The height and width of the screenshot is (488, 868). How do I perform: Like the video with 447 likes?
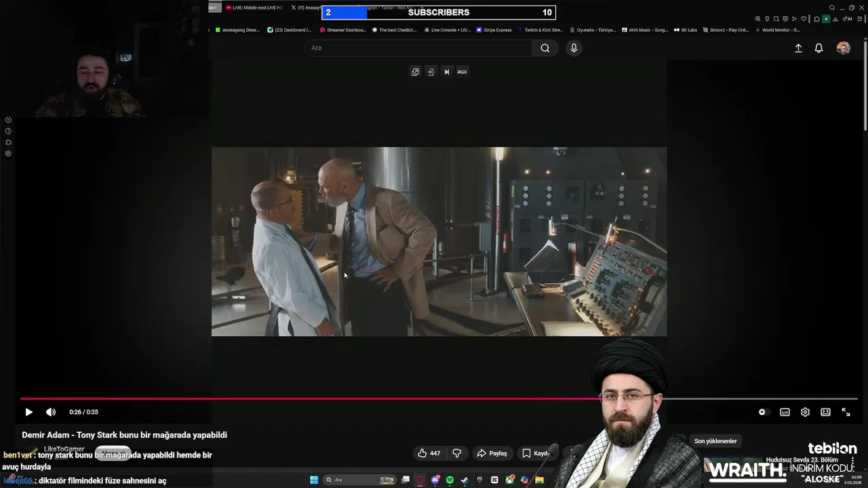[429, 453]
